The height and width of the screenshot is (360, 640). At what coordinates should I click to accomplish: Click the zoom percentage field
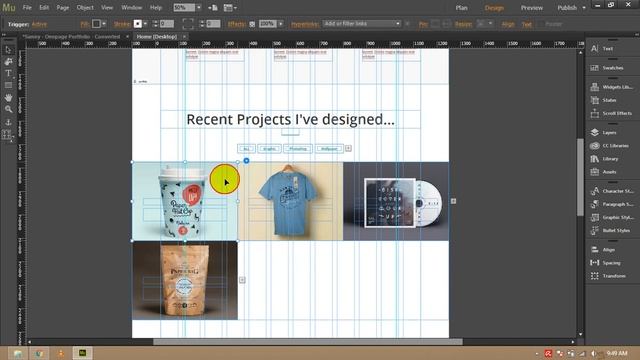coord(184,8)
